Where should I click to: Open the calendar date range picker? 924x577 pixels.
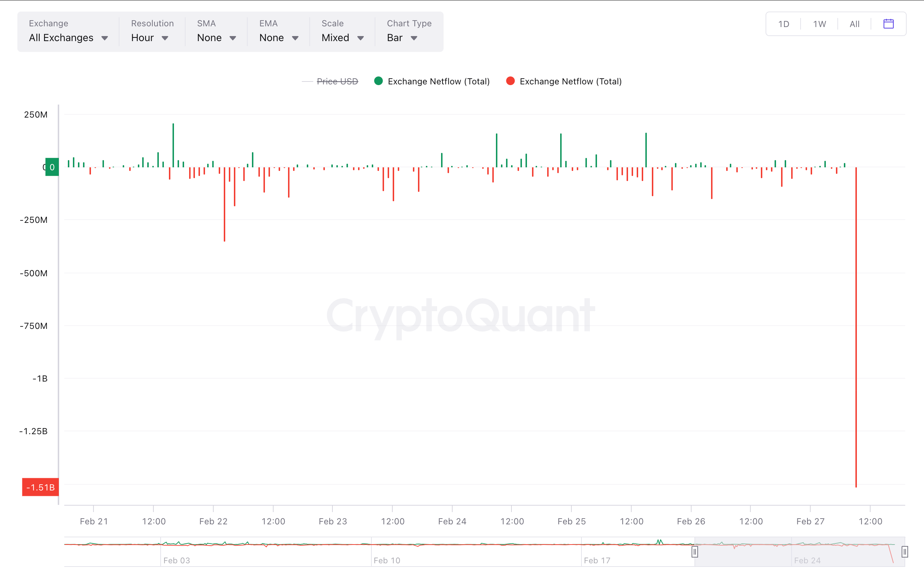[889, 24]
